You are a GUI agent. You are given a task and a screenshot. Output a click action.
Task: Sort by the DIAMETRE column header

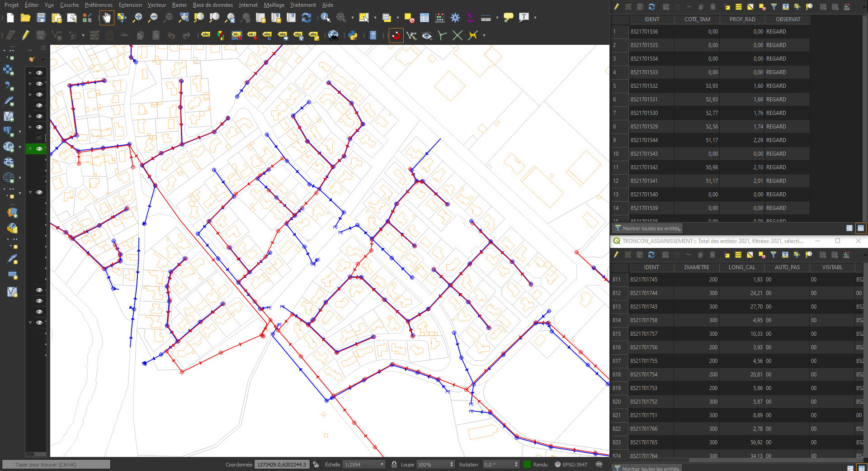coord(697,267)
